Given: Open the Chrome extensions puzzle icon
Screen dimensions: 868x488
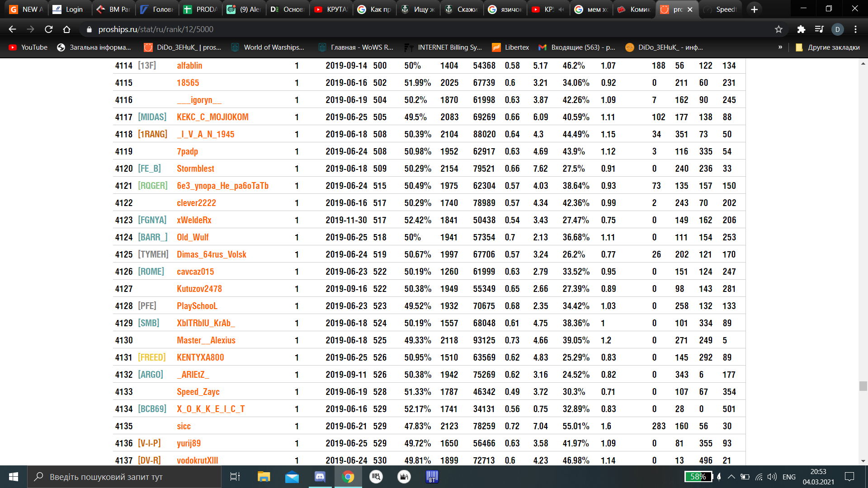Looking at the screenshot, I should pos(801,29).
